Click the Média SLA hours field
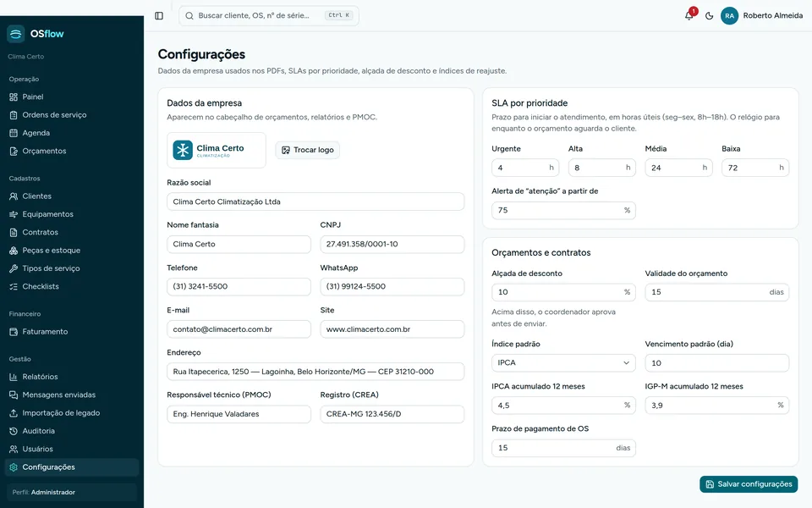 pos(678,168)
